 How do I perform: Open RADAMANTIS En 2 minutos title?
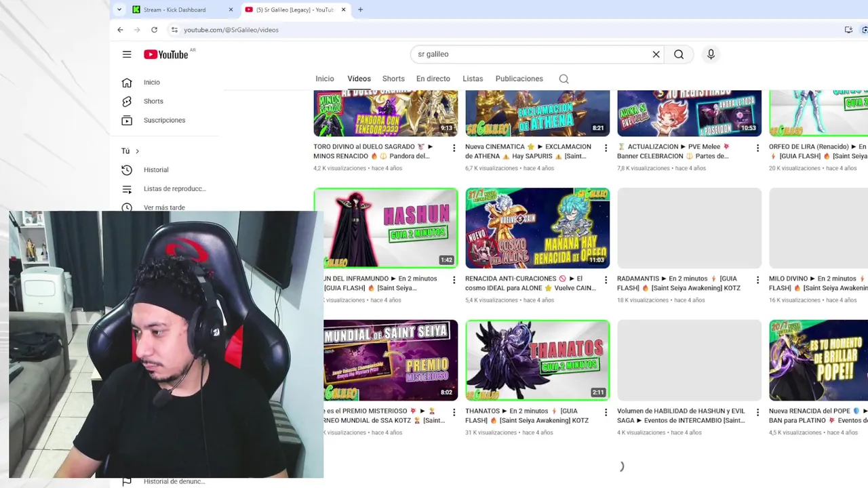pos(678,283)
